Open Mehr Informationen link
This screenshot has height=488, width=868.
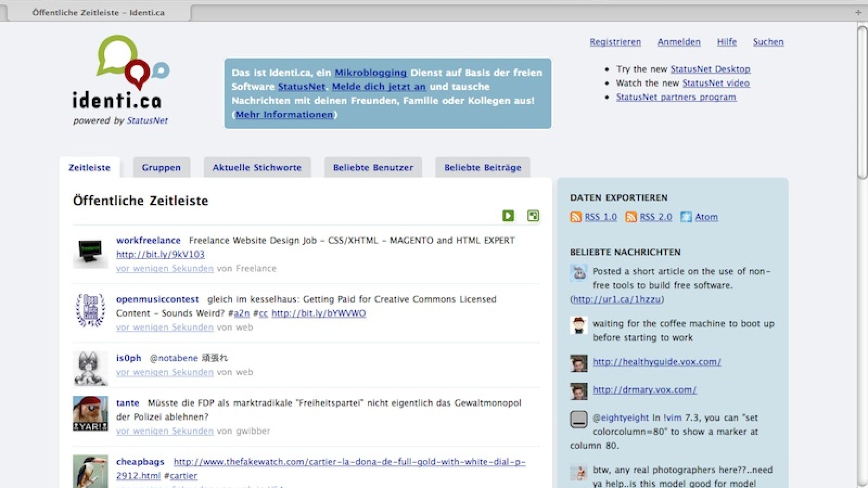[x=284, y=115]
